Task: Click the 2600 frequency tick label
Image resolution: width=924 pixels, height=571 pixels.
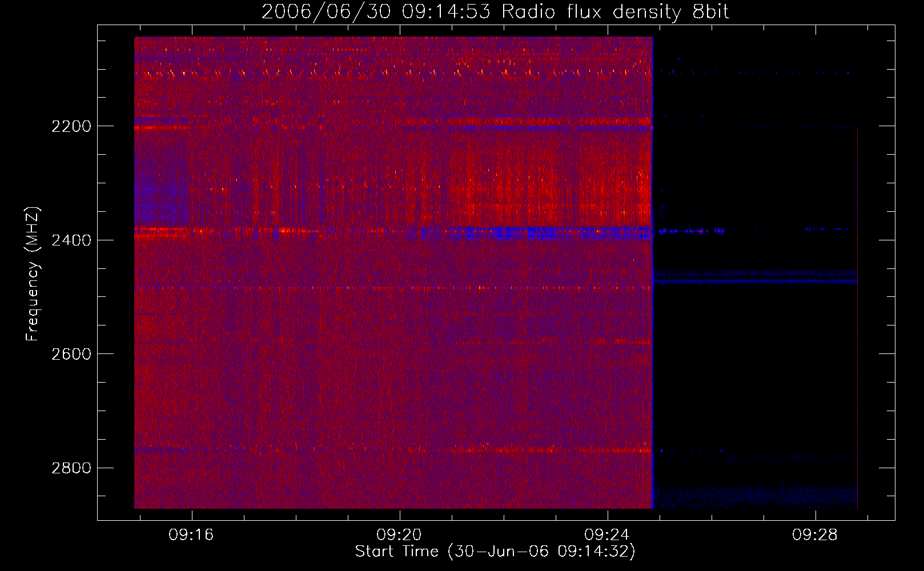Action: [x=71, y=354]
